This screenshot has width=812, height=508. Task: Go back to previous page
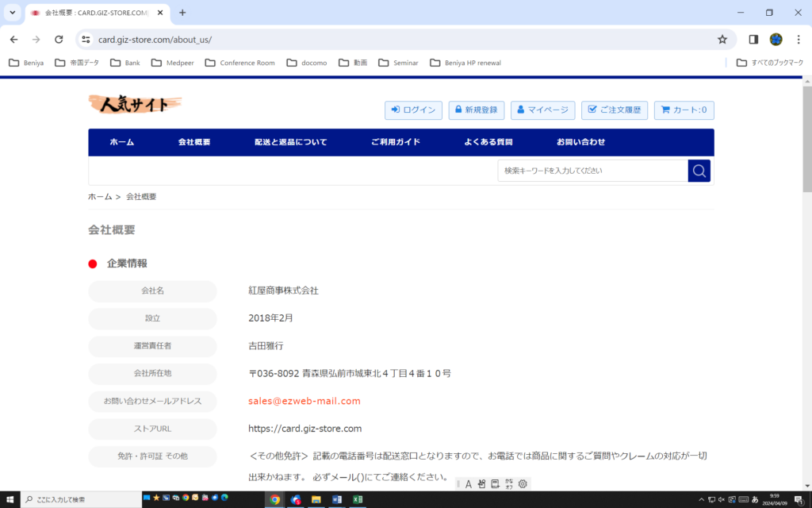click(13, 39)
